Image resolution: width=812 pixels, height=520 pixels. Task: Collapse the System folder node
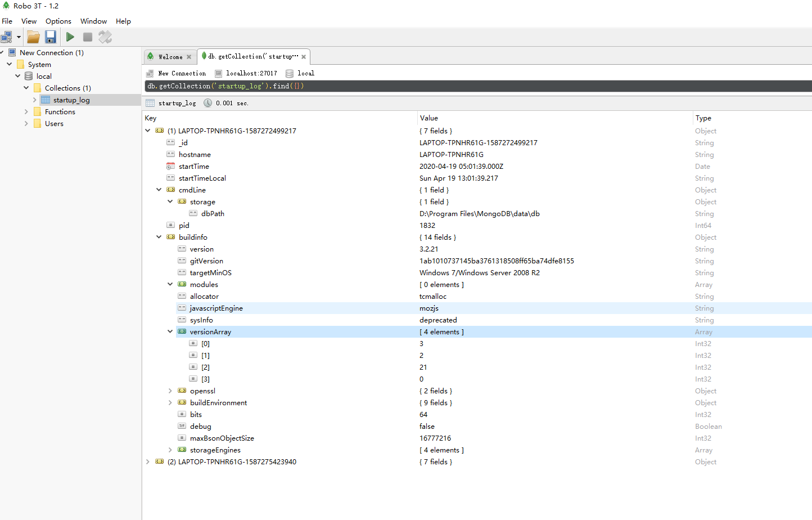click(10, 64)
